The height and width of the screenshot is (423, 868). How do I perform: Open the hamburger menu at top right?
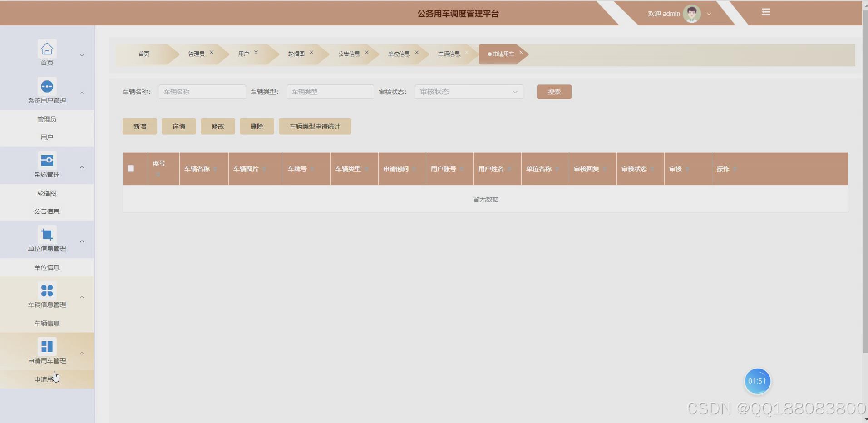click(x=766, y=12)
